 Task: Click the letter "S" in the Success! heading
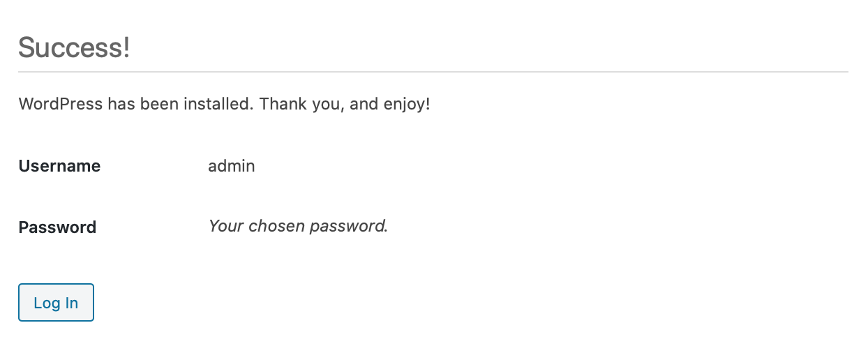point(26,48)
